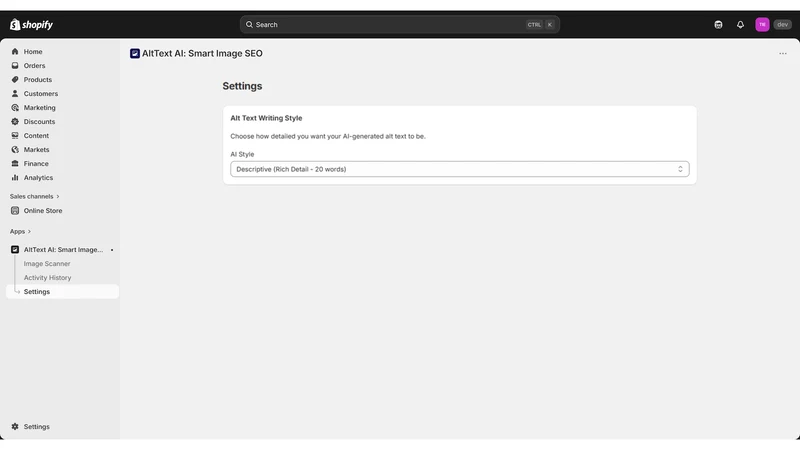This screenshot has width=800, height=450.
Task: Click the Shopify logo
Action: point(31,24)
